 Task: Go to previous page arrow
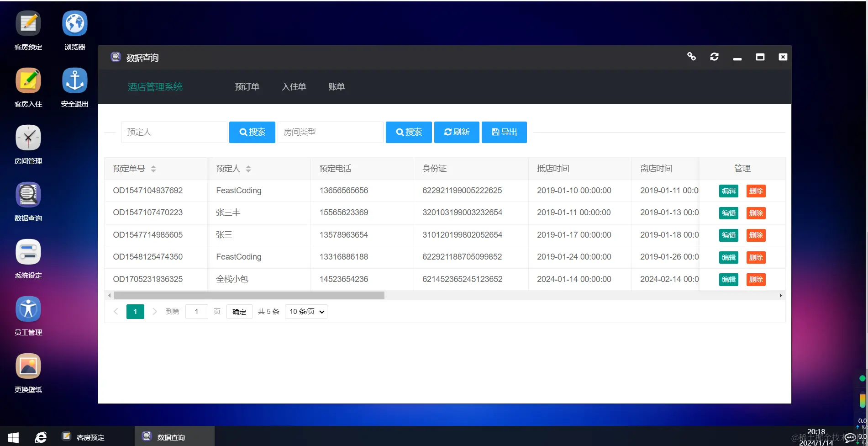116,312
